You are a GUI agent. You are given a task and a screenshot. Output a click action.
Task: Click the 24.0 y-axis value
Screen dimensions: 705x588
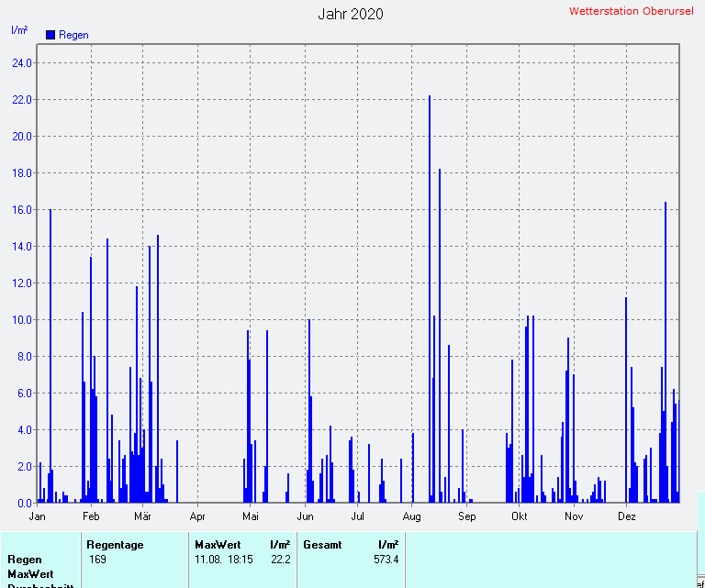click(x=22, y=63)
